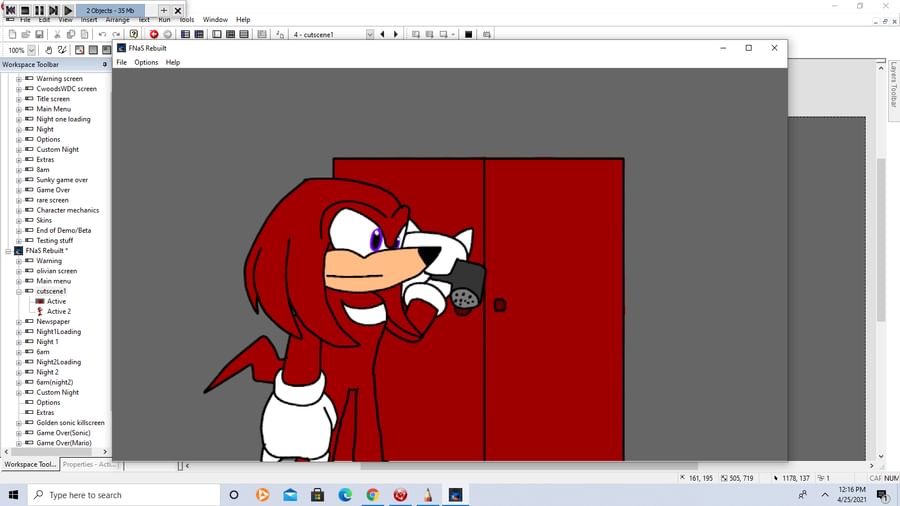The image size is (900, 506).
Task: Expand the Newspaper frame node
Action: tap(18, 322)
